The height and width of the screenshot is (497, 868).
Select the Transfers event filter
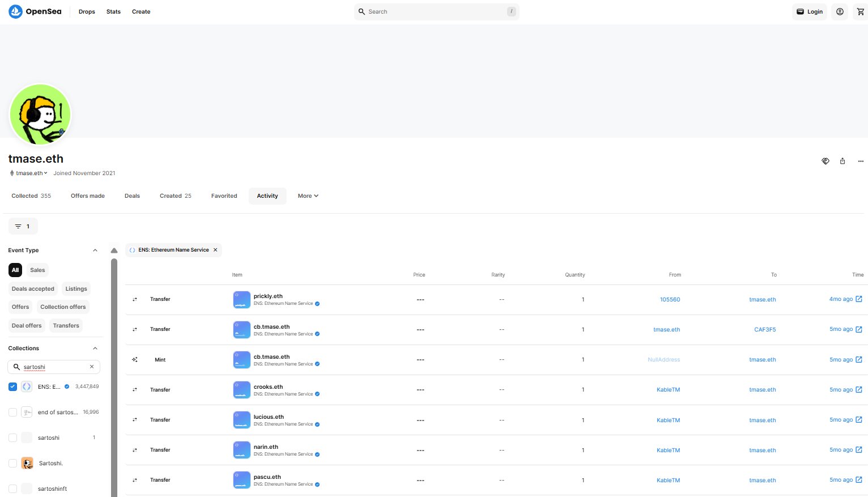click(66, 325)
